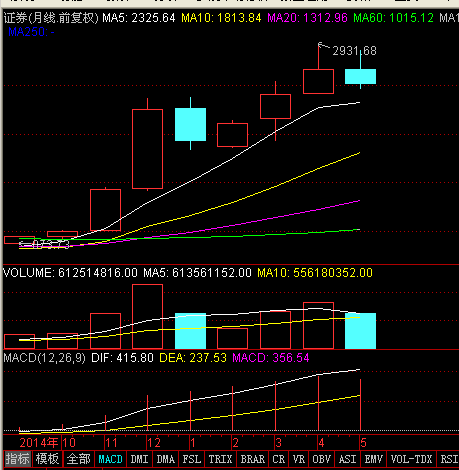Select FSL indicator tab
The width and height of the screenshot is (459, 470).
pyautogui.click(x=192, y=459)
